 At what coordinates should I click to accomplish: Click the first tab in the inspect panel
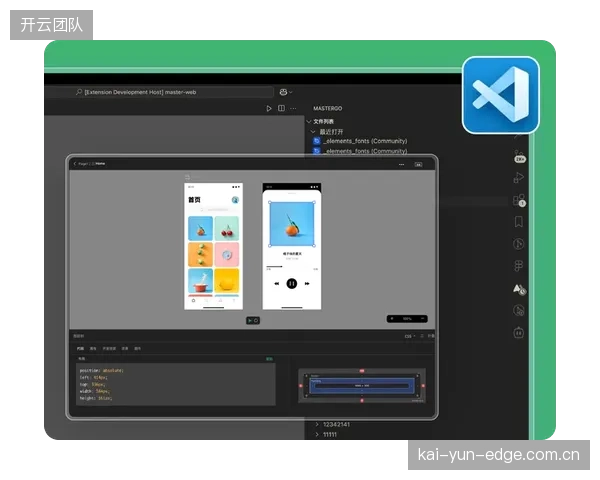pyautogui.click(x=80, y=349)
